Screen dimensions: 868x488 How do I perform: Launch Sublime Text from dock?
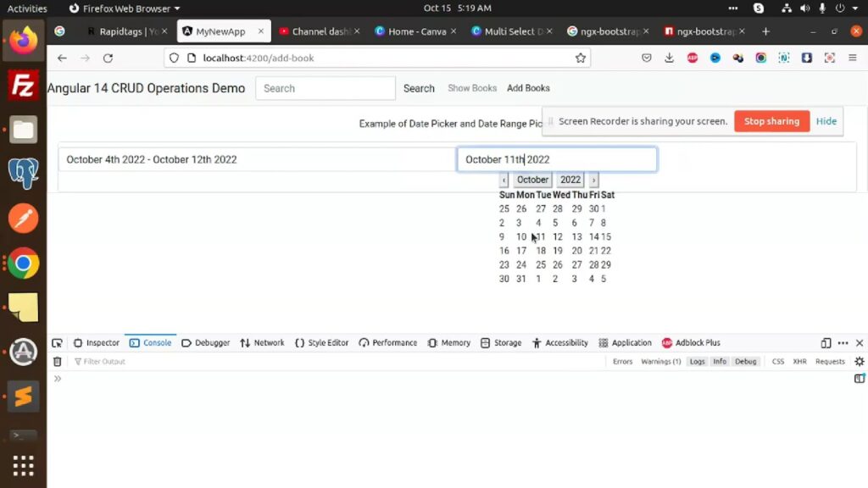coord(23,396)
